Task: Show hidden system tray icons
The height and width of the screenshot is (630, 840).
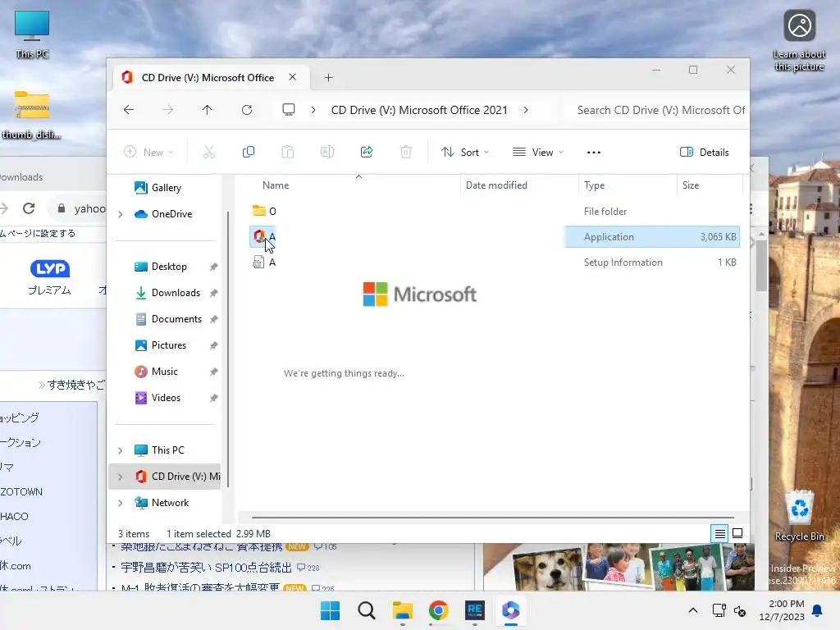Action: click(692, 610)
